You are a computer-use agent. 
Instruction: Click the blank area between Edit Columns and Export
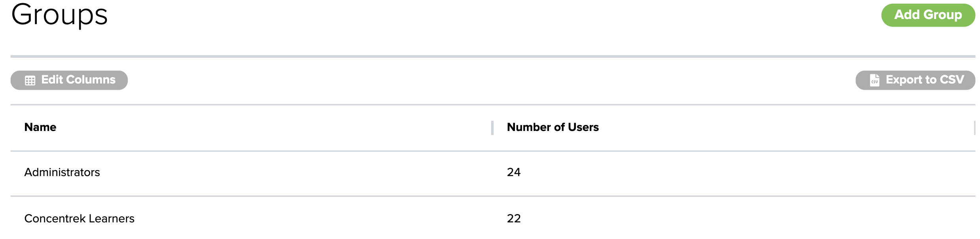491,80
